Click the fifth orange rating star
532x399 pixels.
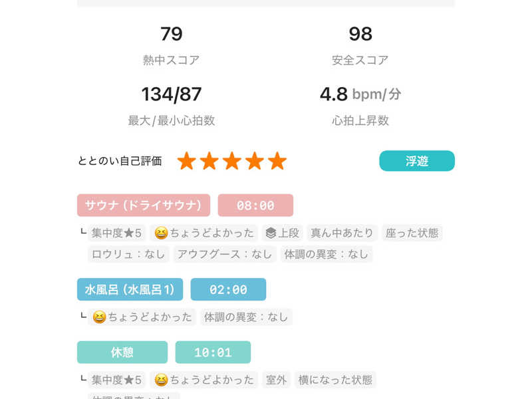[x=277, y=161]
